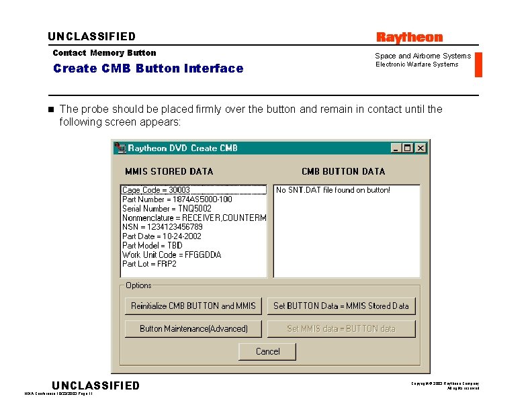The image size is (532, 411).
Task: Select the Work Unit Code = FFGGDDA row
Action: click(193, 255)
